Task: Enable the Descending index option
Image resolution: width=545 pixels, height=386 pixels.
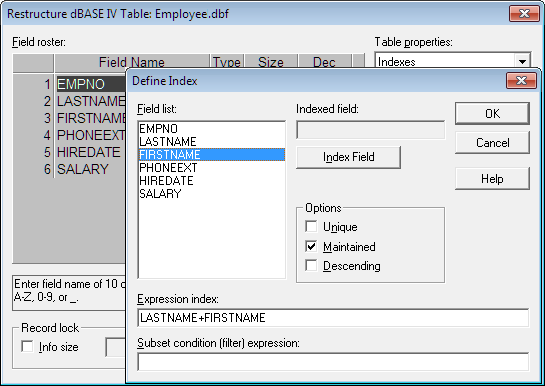Action: pos(311,266)
